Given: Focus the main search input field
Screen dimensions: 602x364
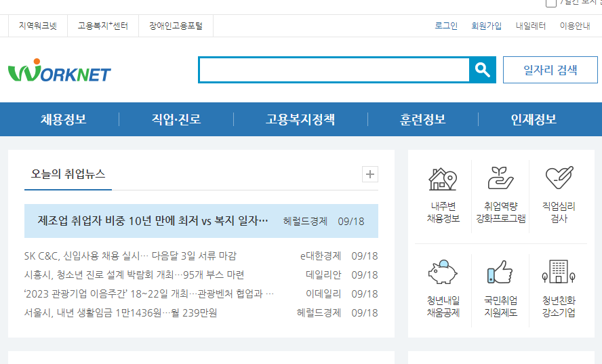Looking at the screenshot, I should [x=334, y=70].
